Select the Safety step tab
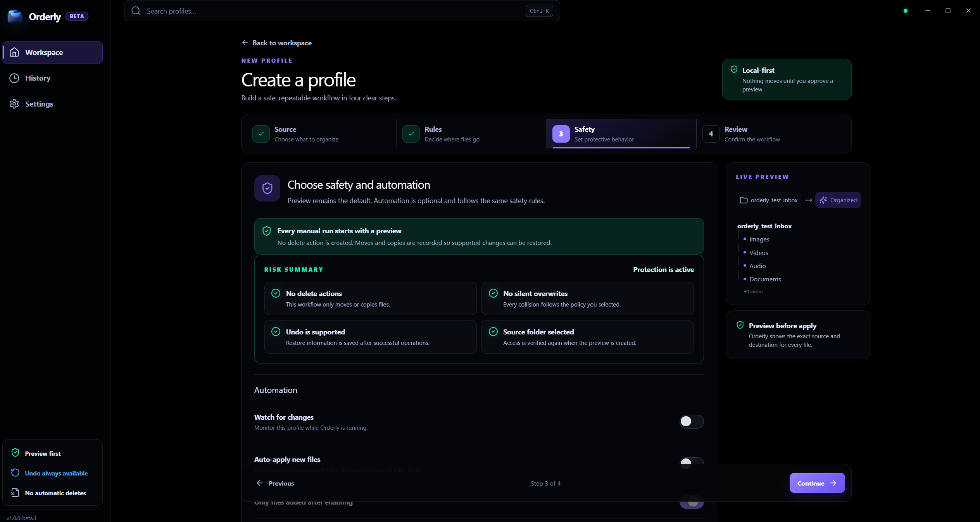 621,134
